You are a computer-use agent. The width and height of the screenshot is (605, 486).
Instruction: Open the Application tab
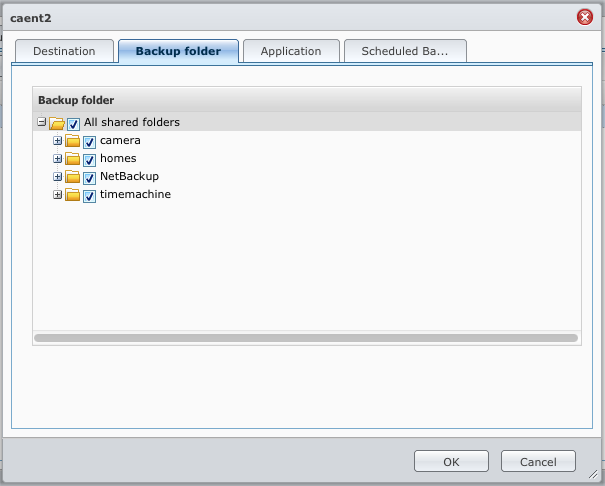(291, 51)
